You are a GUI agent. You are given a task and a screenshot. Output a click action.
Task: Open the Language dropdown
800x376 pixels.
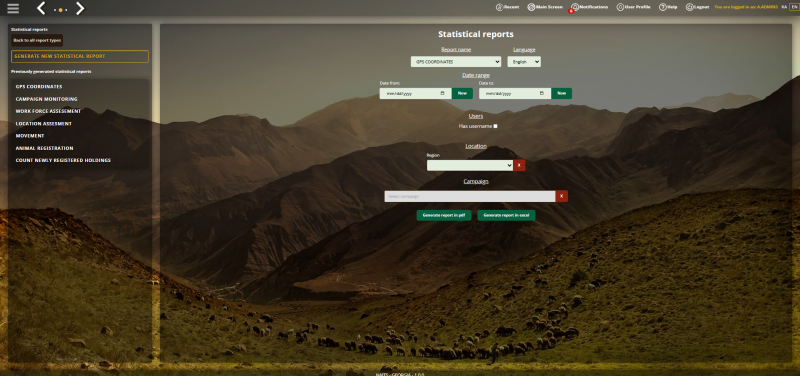click(524, 62)
